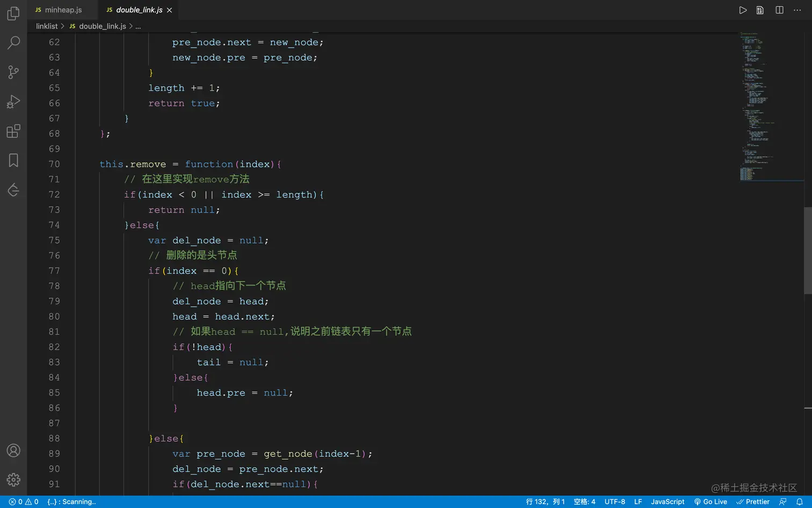This screenshot has height=508, width=812.
Task: Click the 'del_node = head;' code line
Action: pyautogui.click(x=221, y=301)
